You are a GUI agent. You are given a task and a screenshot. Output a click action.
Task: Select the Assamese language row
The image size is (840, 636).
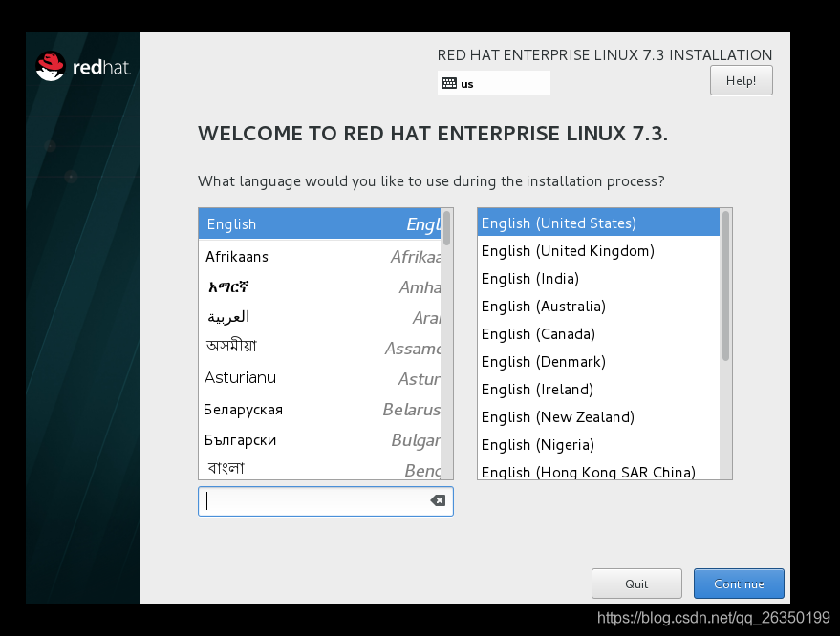[x=320, y=349]
